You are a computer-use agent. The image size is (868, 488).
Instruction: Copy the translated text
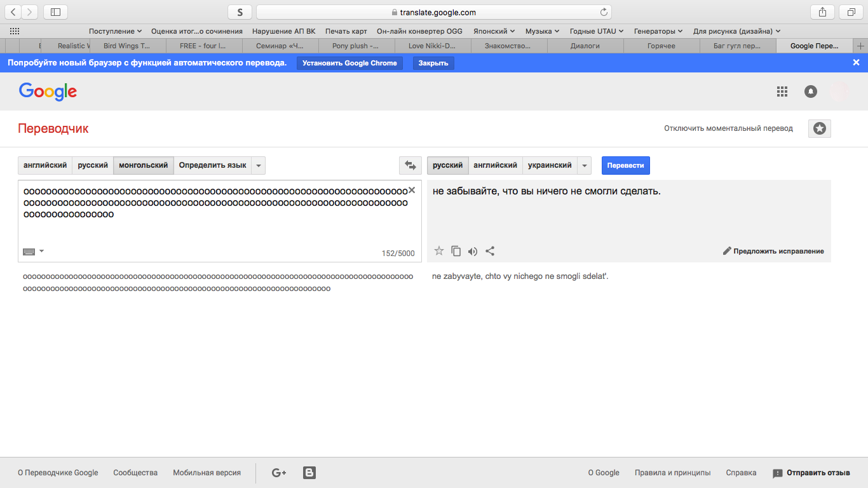coord(456,251)
